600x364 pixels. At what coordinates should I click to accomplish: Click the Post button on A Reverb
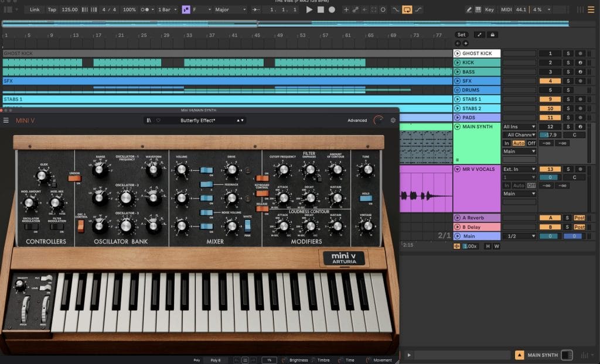pyautogui.click(x=579, y=218)
